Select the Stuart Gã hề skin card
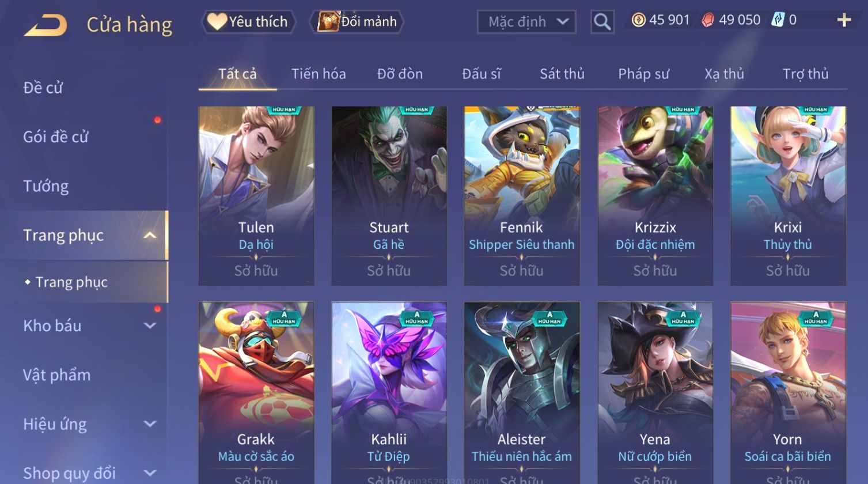Screen dimensions: 868x484 [389, 195]
